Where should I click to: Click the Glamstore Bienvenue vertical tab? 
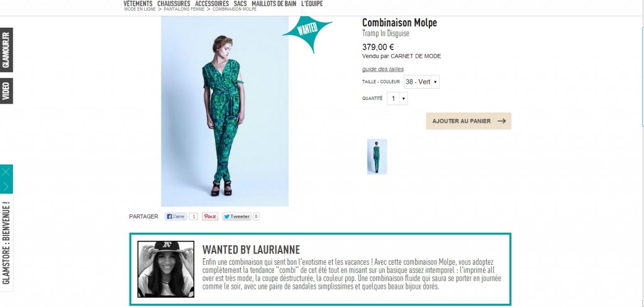pyautogui.click(x=6, y=242)
